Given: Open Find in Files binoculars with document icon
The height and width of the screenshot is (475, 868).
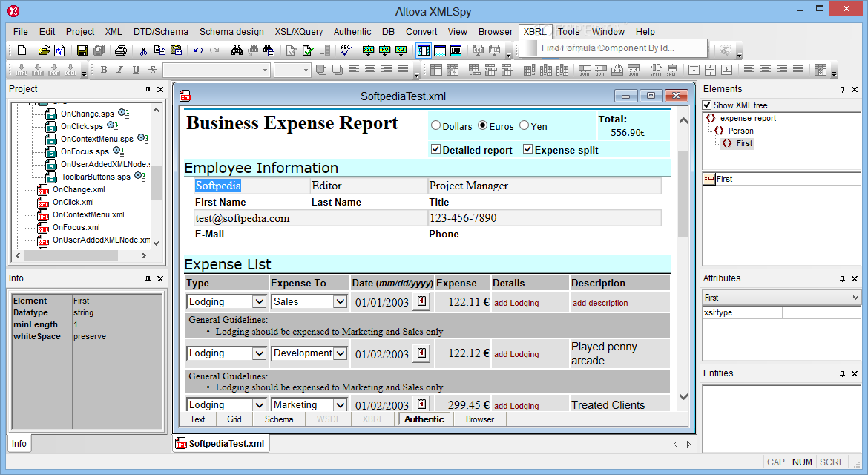Looking at the screenshot, I should point(269,50).
